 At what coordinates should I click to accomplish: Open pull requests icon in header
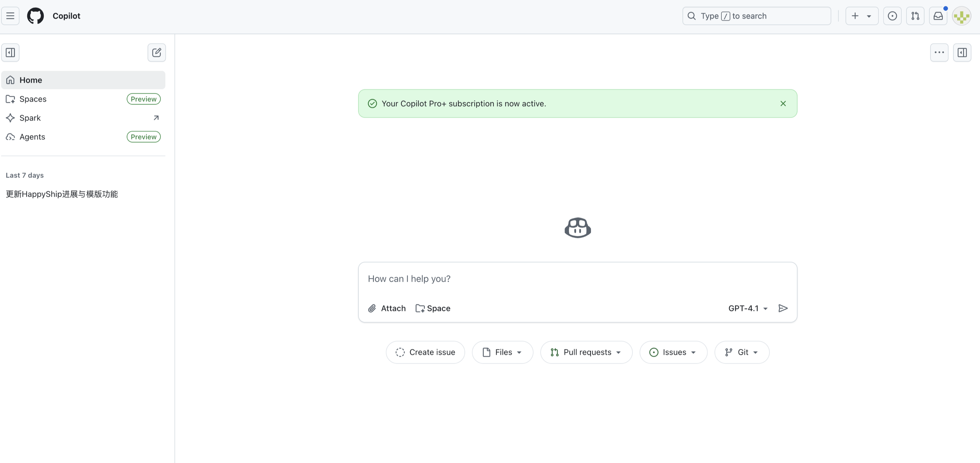915,16
